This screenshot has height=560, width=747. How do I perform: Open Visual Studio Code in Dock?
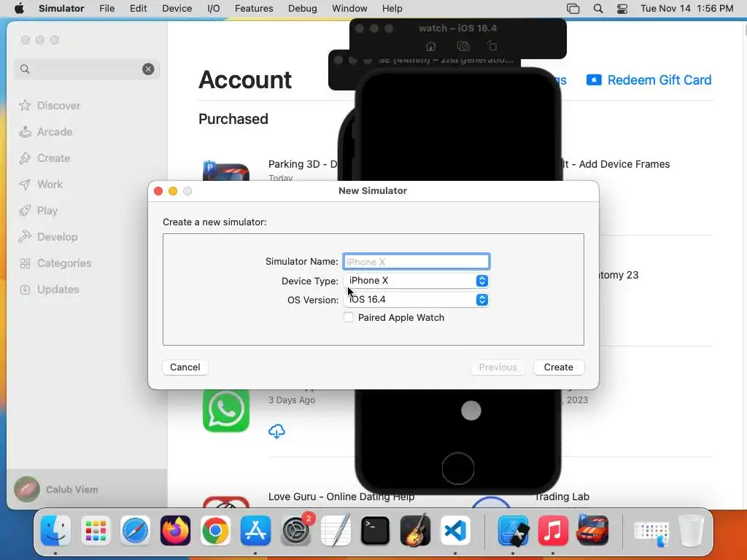tap(455, 531)
